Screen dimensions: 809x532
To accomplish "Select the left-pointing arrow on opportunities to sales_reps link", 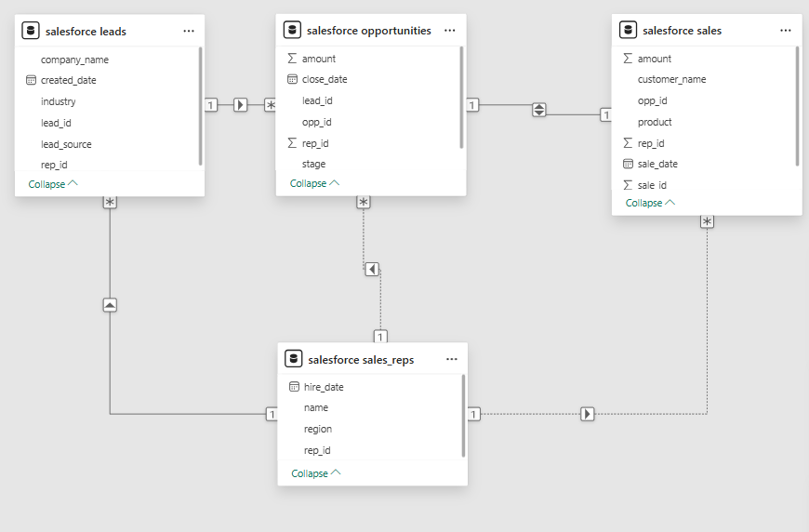I will pyautogui.click(x=372, y=269).
